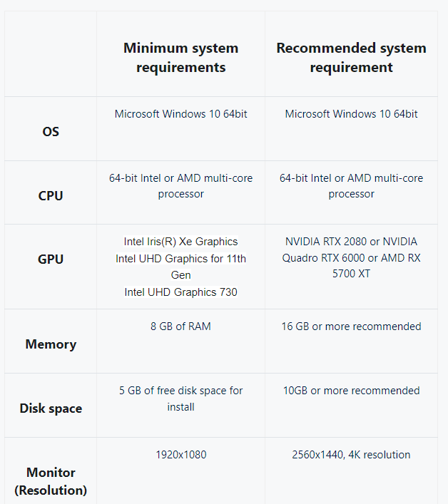Click the "Recommended system requirement" column header
The height and width of the screenshot is (504, 448).
point(351,58)
